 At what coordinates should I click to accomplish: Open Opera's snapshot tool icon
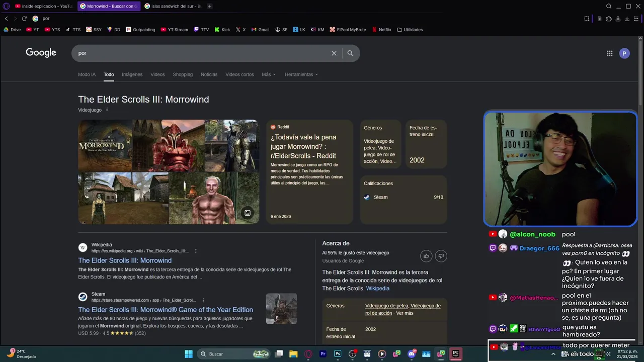(x=587, y=19)
